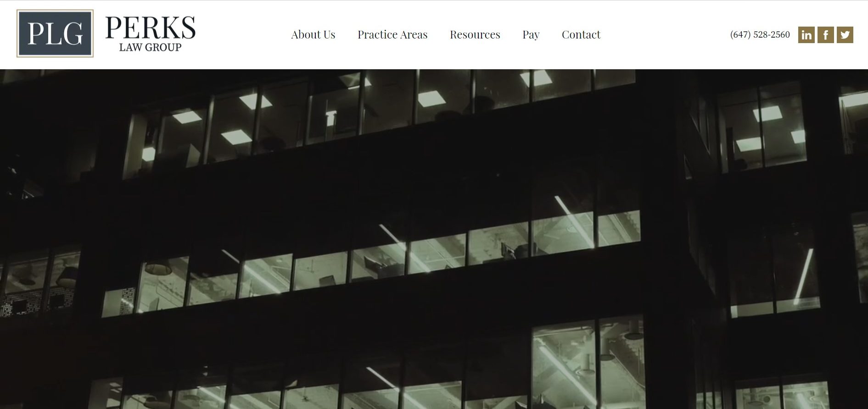
Task: Follow the About Us header link
Action: pos(313,34)
